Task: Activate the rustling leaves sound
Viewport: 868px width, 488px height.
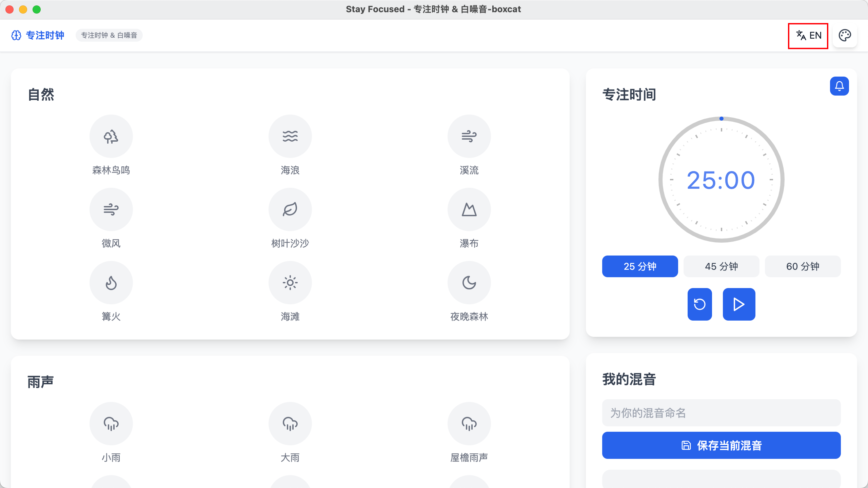Action: click(290, 209)
